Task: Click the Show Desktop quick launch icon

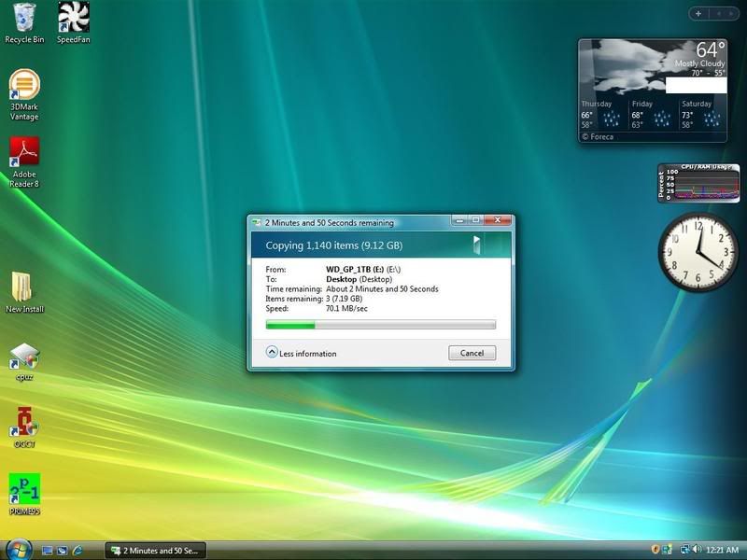Action: (x=48, y=551)
